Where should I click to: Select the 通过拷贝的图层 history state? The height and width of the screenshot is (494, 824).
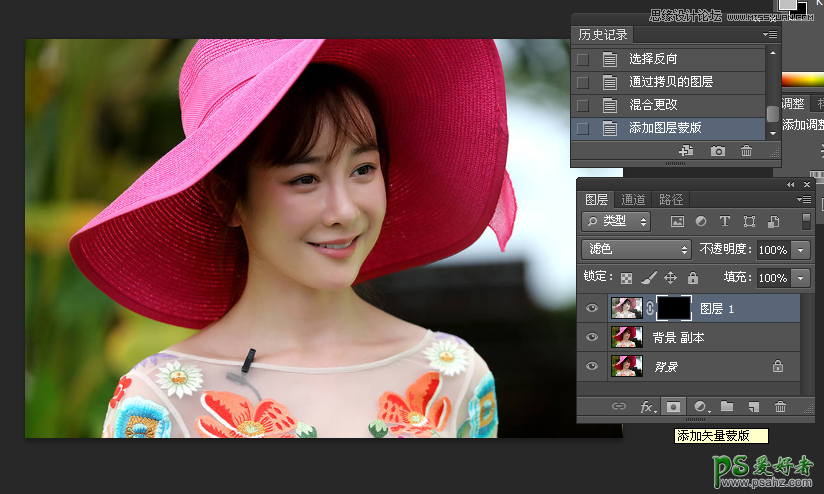tap(670, 82)
